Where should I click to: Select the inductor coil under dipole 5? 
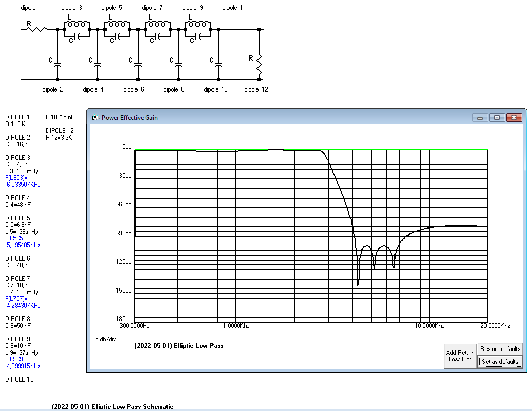click(117, 24)
